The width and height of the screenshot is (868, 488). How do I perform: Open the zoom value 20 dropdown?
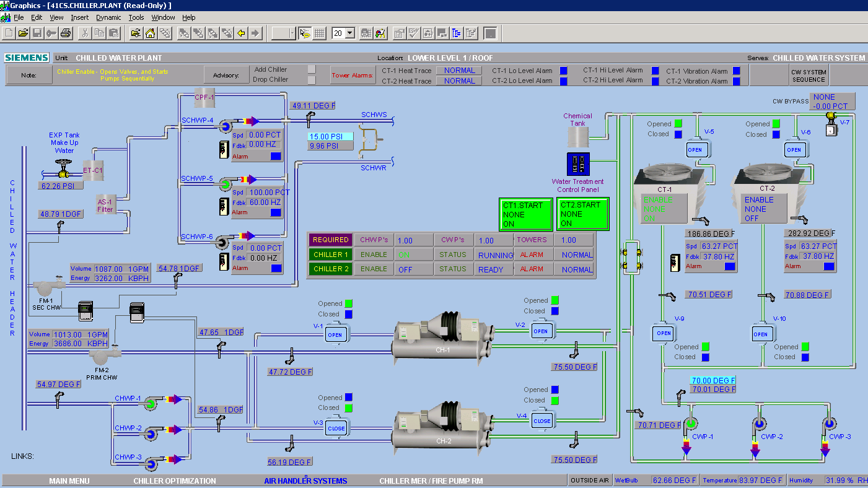(350, 33)
